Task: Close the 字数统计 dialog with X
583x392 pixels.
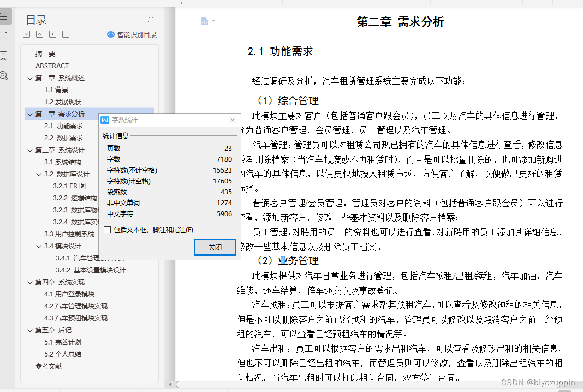Action: coord(233,120)
